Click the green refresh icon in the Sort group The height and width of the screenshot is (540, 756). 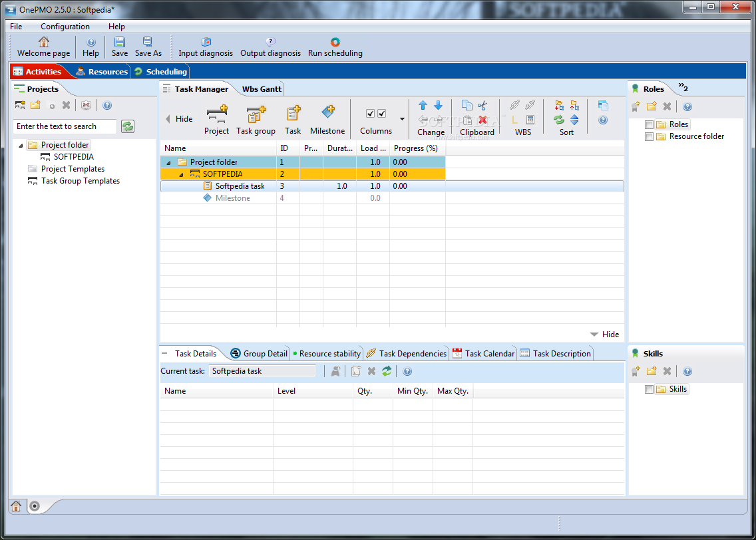(559, 120)
